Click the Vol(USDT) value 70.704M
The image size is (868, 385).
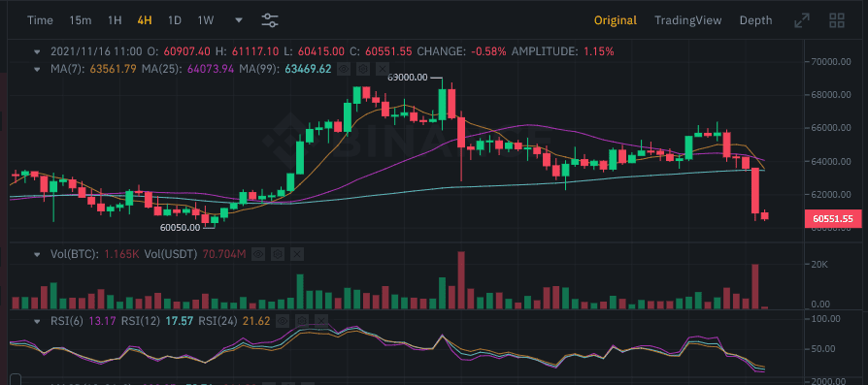tap(223, 254)
